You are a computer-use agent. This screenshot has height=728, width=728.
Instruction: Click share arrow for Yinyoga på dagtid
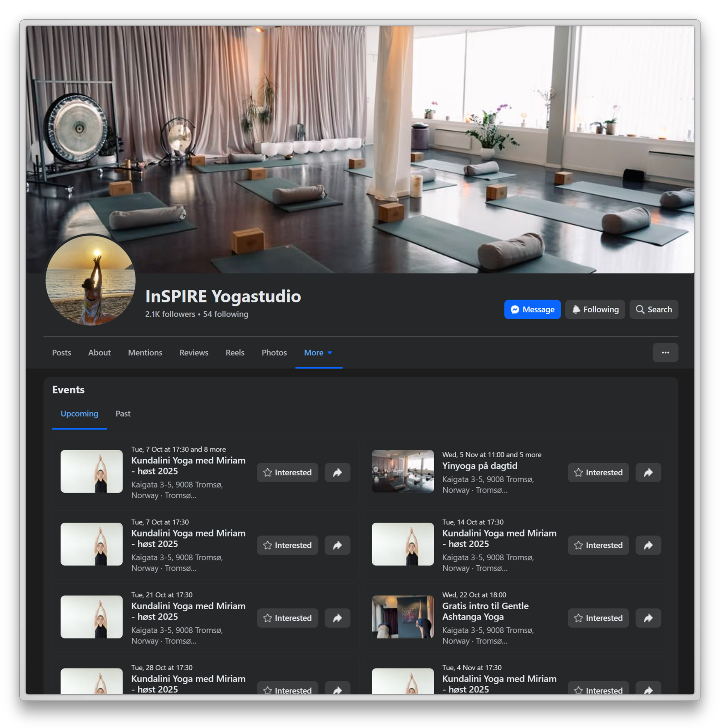point(648,473)
